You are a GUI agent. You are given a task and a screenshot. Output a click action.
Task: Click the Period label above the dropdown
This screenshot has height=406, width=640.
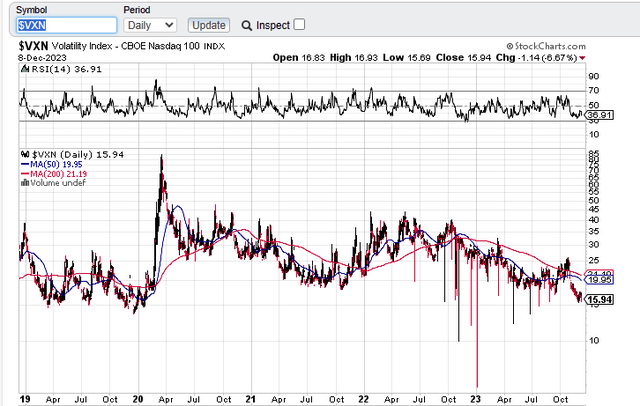[137, 10]
